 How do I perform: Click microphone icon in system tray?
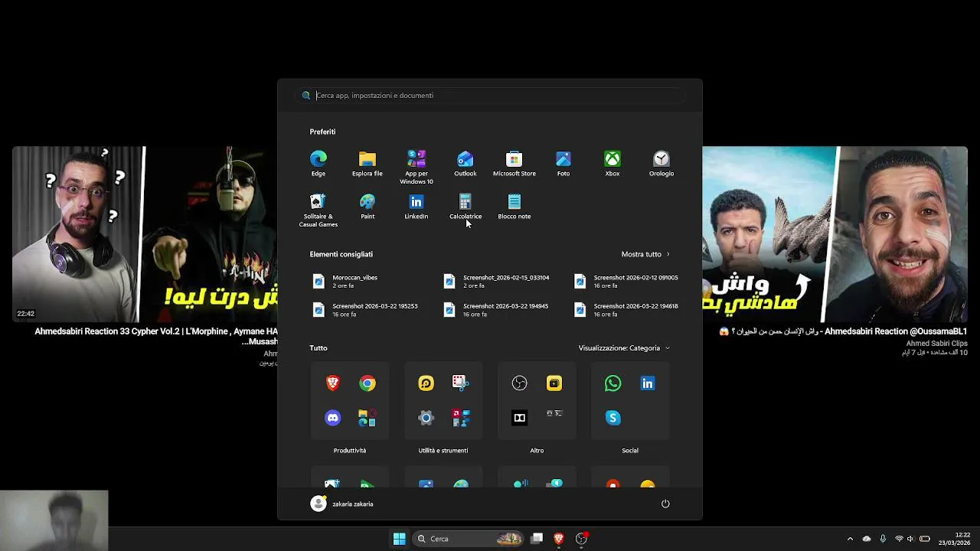click(x=883, y=539)
